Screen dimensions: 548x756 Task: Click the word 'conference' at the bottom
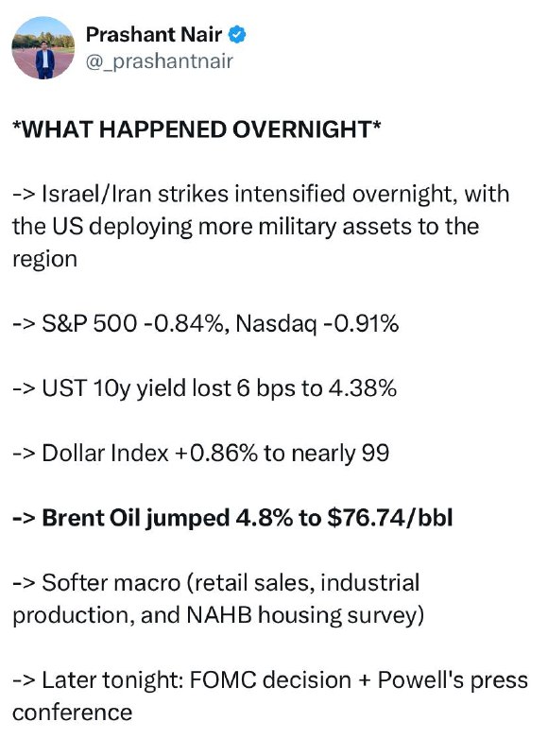tap(73, 713)
